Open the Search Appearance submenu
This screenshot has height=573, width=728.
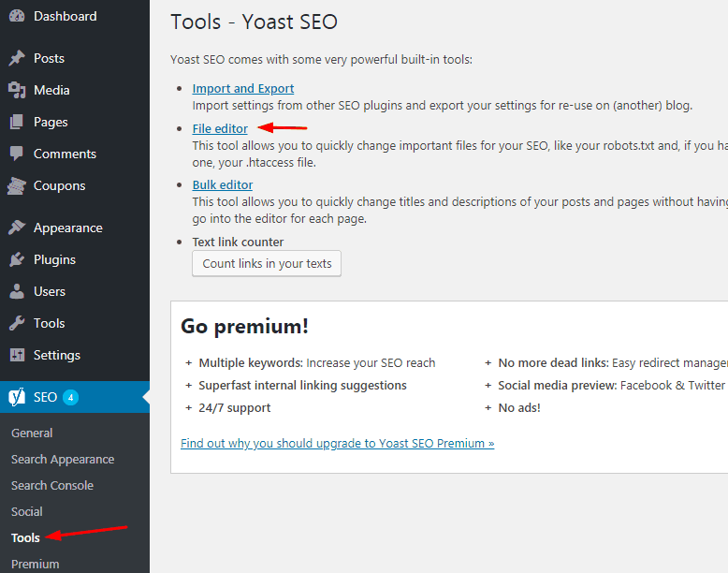click(63, 459)
